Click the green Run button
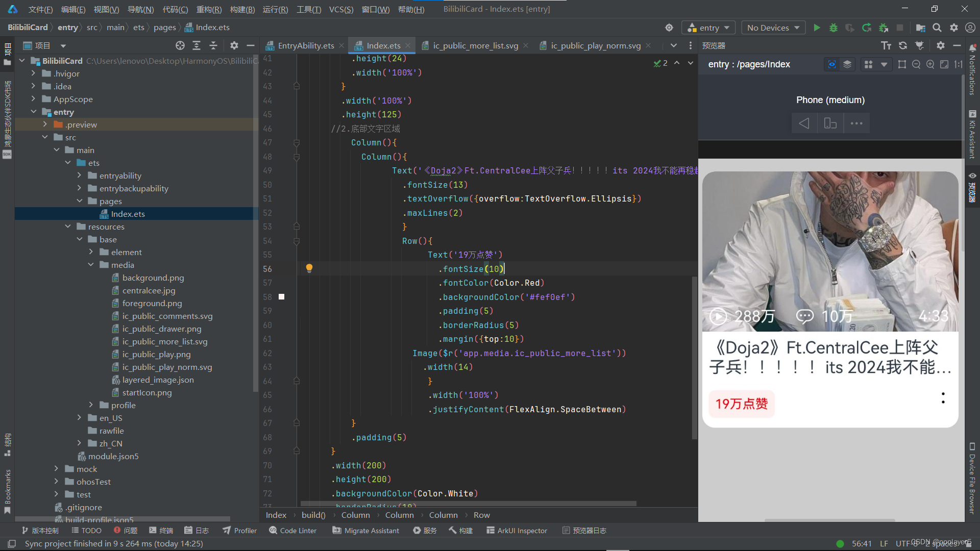Screen dimensions: 980x551 [817, 28]
